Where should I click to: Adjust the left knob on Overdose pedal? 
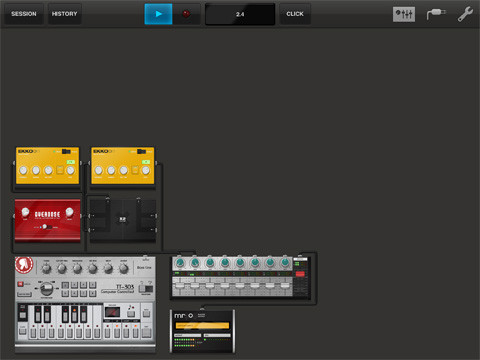pyautogui.click(x=25, y=212)
